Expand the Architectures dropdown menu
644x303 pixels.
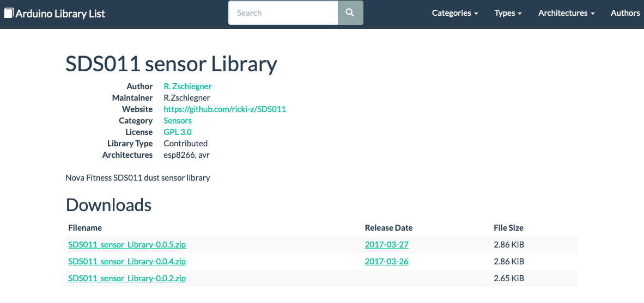coord(567,13)
